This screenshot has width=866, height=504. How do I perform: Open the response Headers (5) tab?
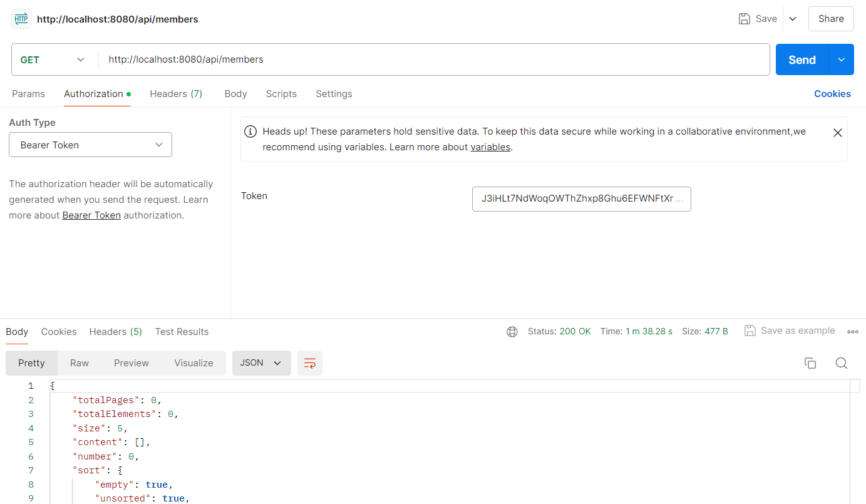pos(116,331)
